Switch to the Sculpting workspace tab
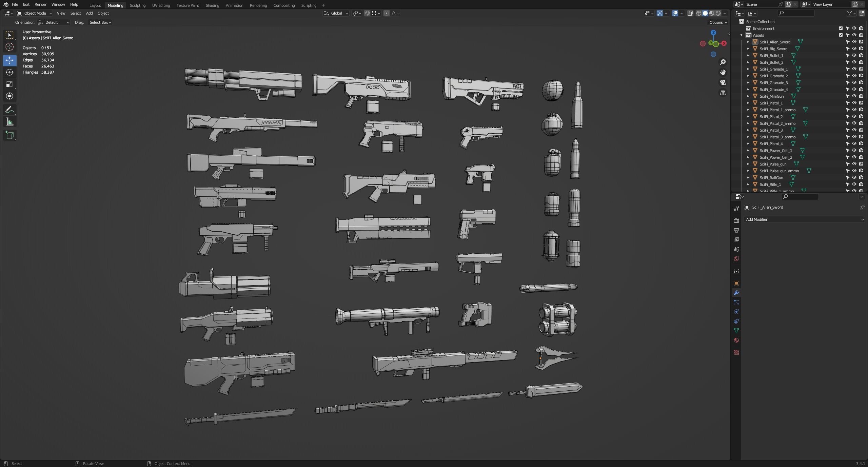Image resolution: width=868 pixels, height=467 pixels. click(x=137, y=5)
